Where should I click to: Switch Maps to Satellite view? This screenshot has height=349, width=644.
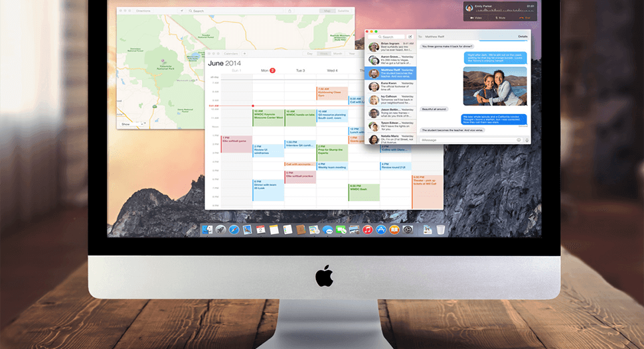pyautogui.click(x=343, y=11)
